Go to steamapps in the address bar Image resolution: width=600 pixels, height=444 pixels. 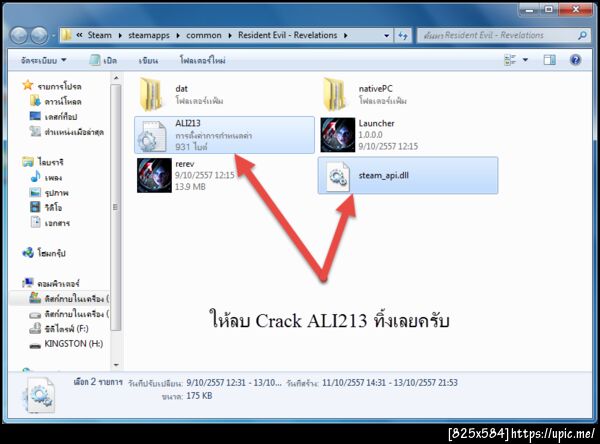point(149,35)
